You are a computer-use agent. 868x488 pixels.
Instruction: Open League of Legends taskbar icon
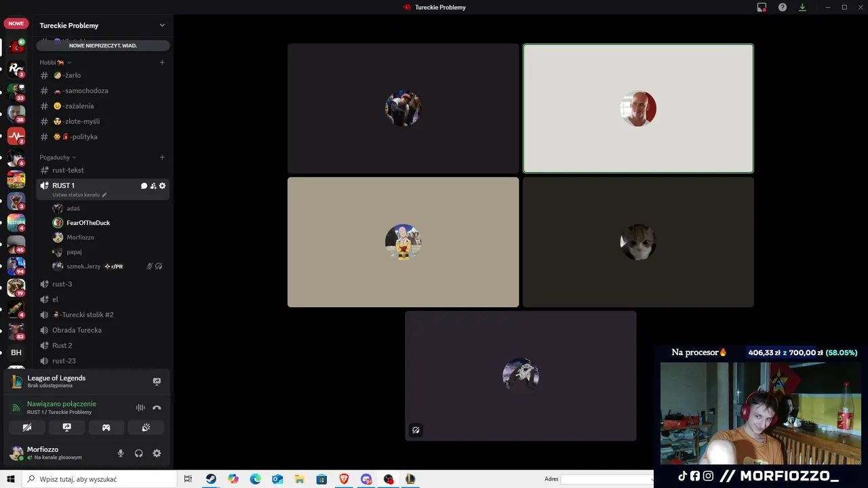[x=410, y=479]
